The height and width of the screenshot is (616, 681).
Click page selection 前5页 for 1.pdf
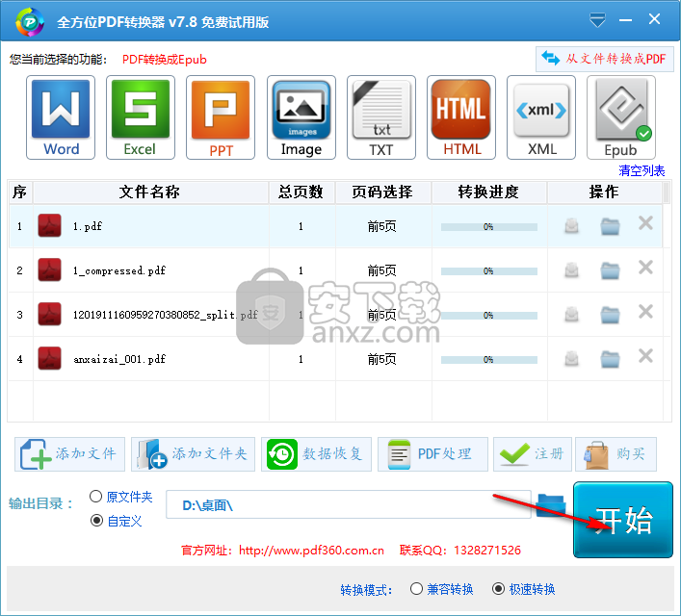click(x=381, y=226)
